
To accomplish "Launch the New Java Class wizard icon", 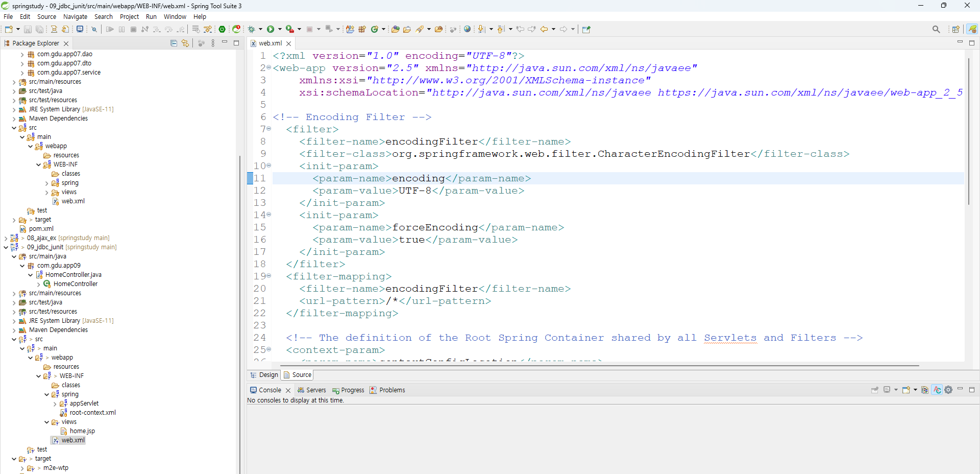I will (x=375, y=29).
